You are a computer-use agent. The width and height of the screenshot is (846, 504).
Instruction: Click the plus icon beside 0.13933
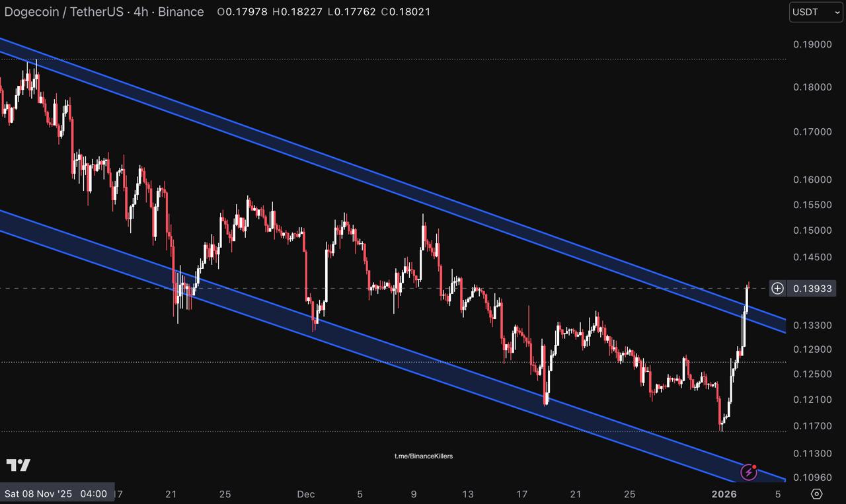(778, 288)
